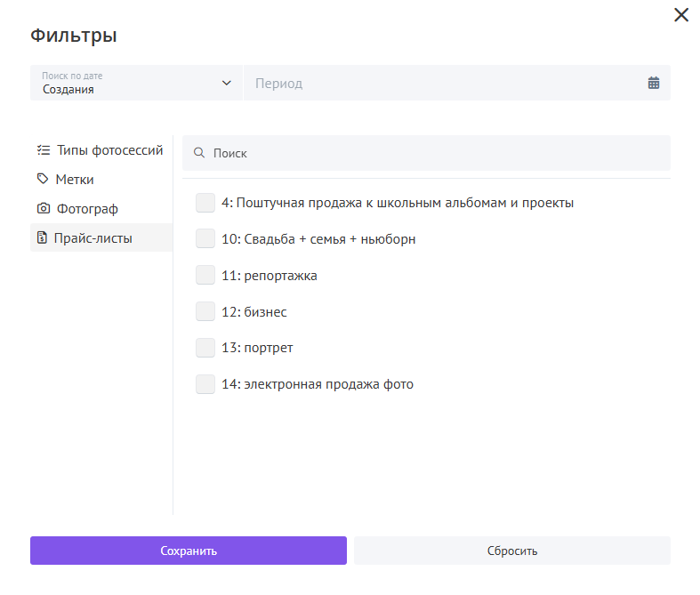Close the Фильтры dialog with the X
This screenshot has height=595, width=700.
[681, 15]
